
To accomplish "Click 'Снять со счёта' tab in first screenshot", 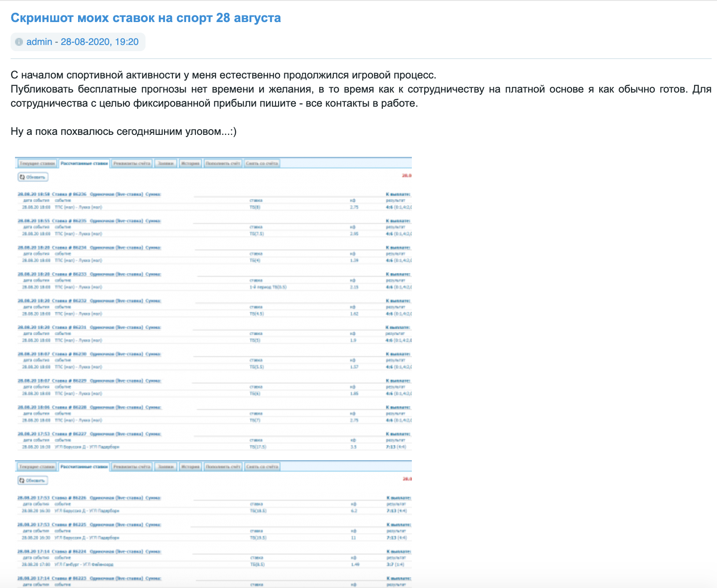I will (x=262, y=164).
